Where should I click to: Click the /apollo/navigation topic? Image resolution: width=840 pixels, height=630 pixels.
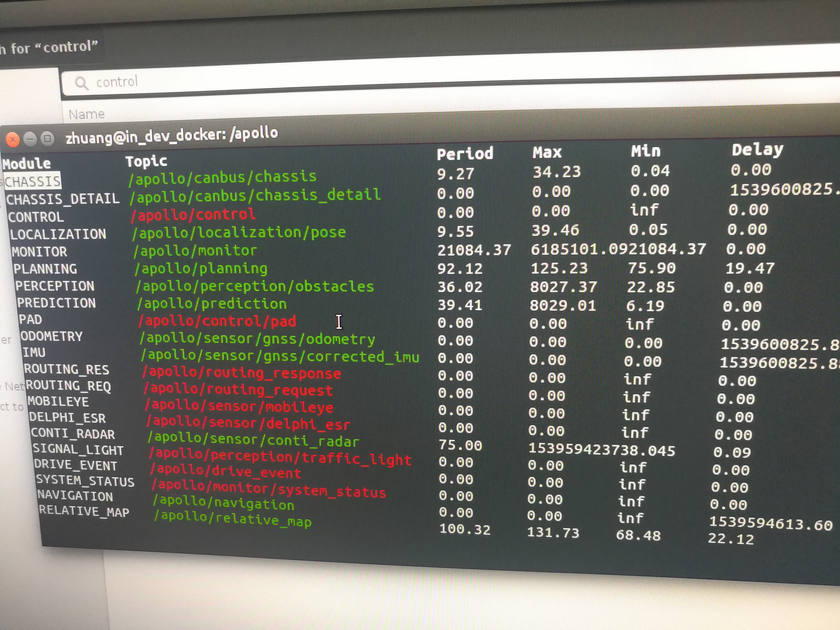coord(224,502)
